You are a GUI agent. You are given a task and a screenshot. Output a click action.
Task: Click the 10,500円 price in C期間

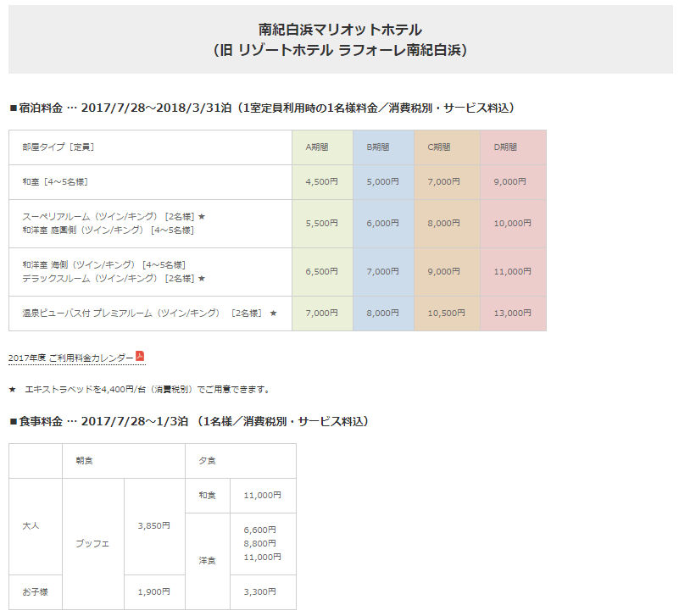[448, 314]
